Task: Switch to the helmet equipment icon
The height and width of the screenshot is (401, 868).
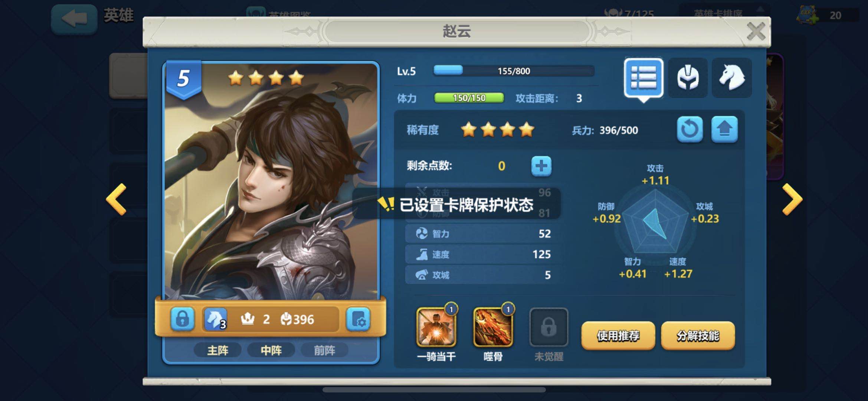Action: tap(688, 78)
